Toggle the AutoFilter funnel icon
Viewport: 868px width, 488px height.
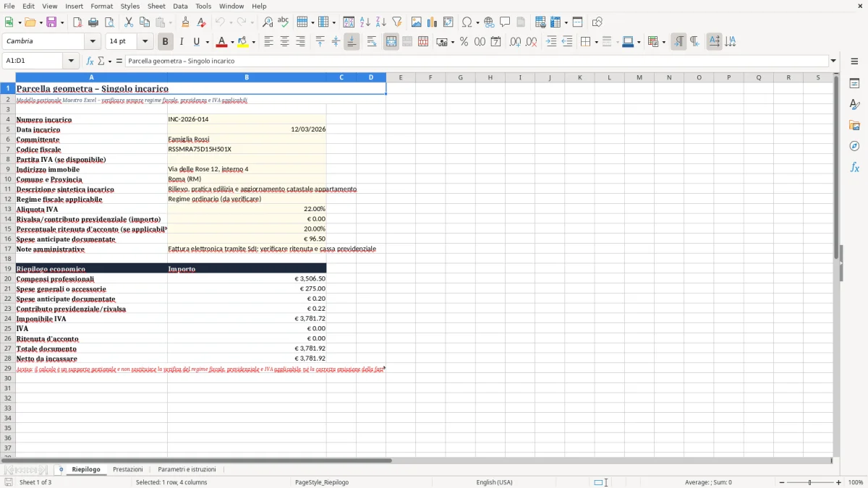pyautogui.click(x=397, y=22)
